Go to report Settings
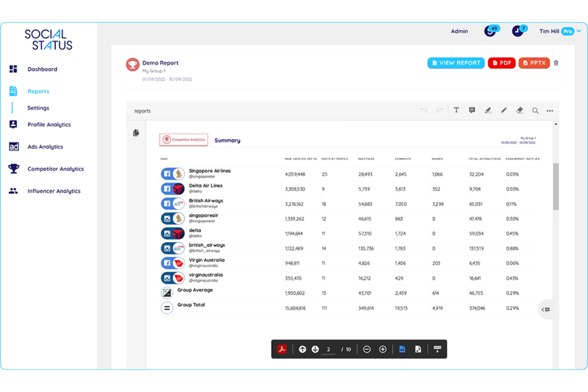 pyautogui.click(x=38, y=108)
